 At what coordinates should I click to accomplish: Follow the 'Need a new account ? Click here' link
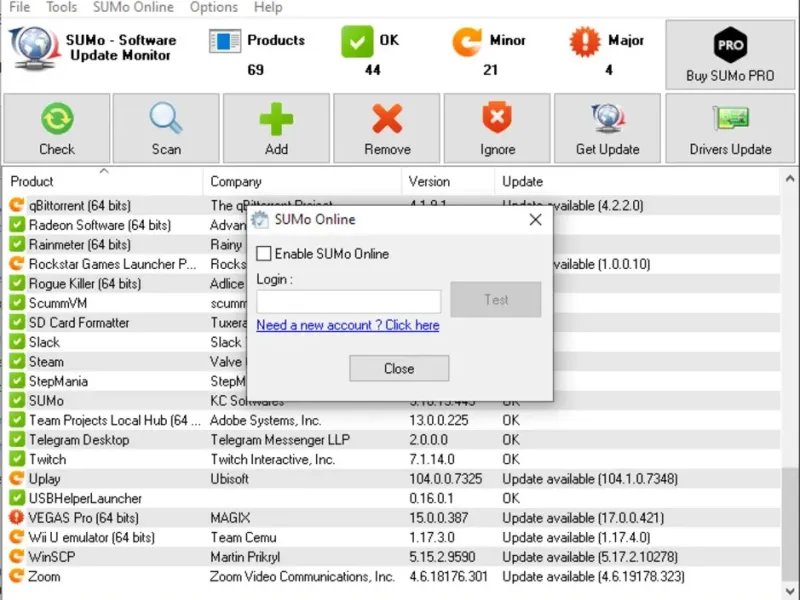tap(348, 325)
